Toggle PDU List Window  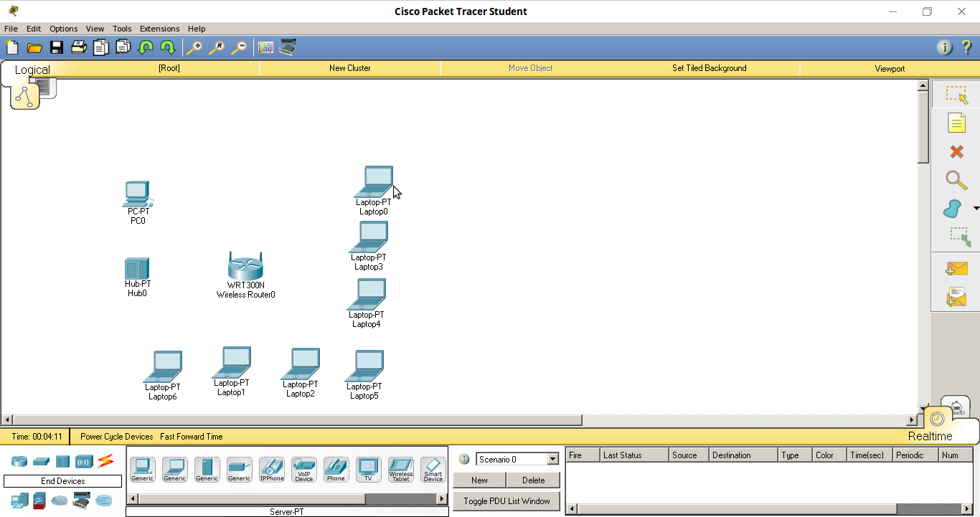click(x=506, y=501)
